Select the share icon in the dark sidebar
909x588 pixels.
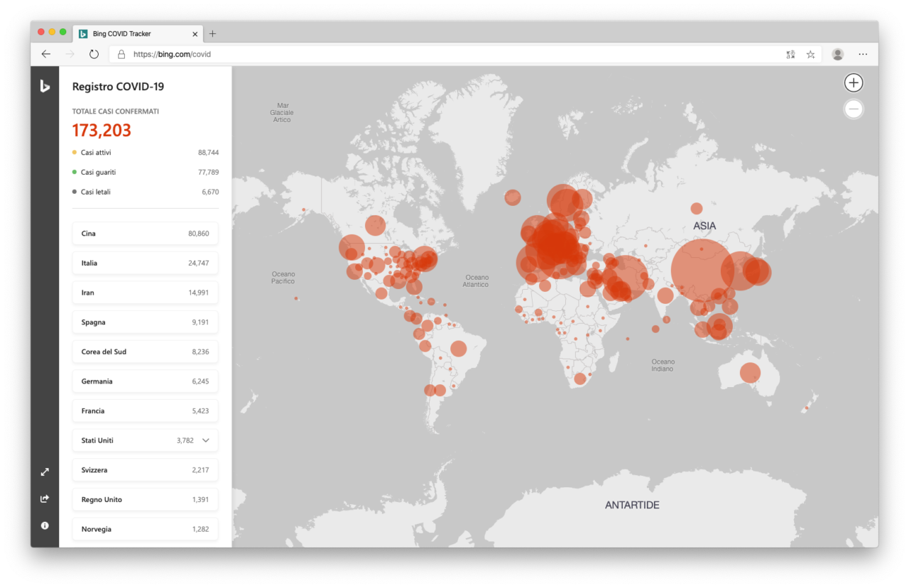click(44, 498)
